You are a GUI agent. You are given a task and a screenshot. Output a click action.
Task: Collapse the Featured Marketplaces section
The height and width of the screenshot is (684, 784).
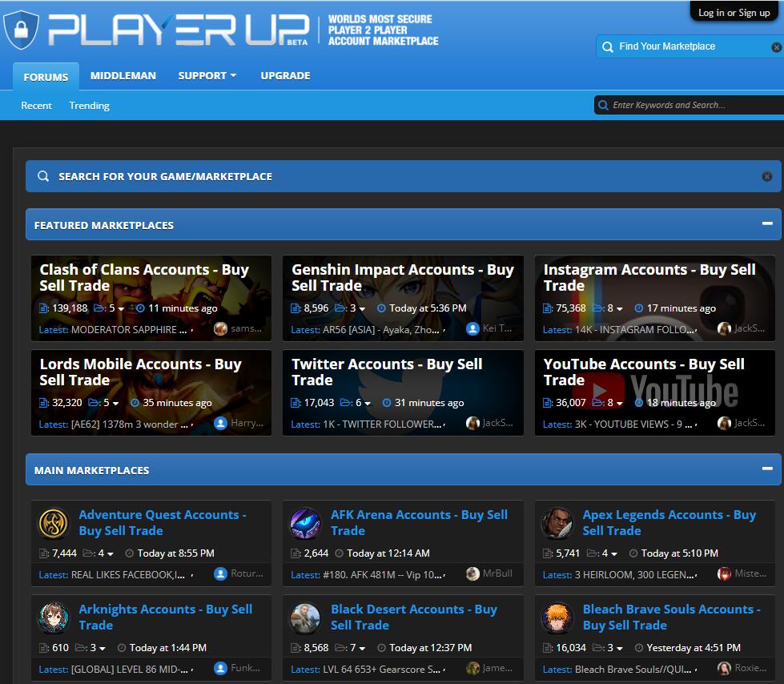pos(766,224)
